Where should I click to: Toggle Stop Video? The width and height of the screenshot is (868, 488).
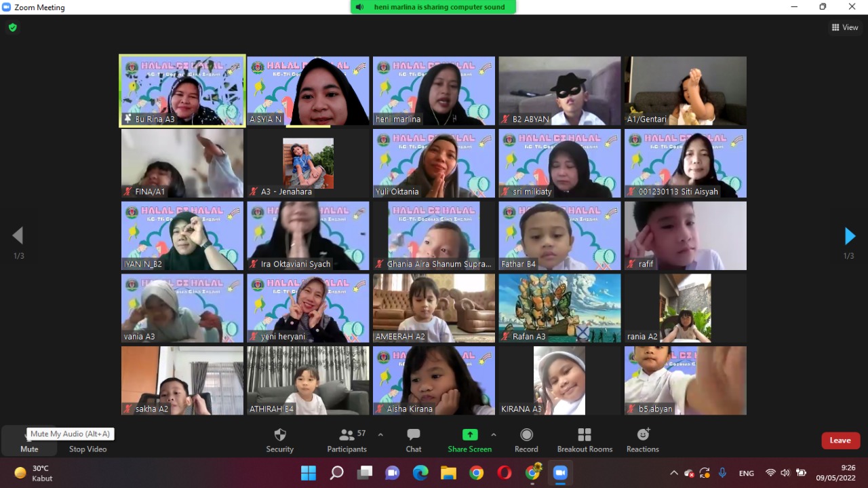click(87, 440)
